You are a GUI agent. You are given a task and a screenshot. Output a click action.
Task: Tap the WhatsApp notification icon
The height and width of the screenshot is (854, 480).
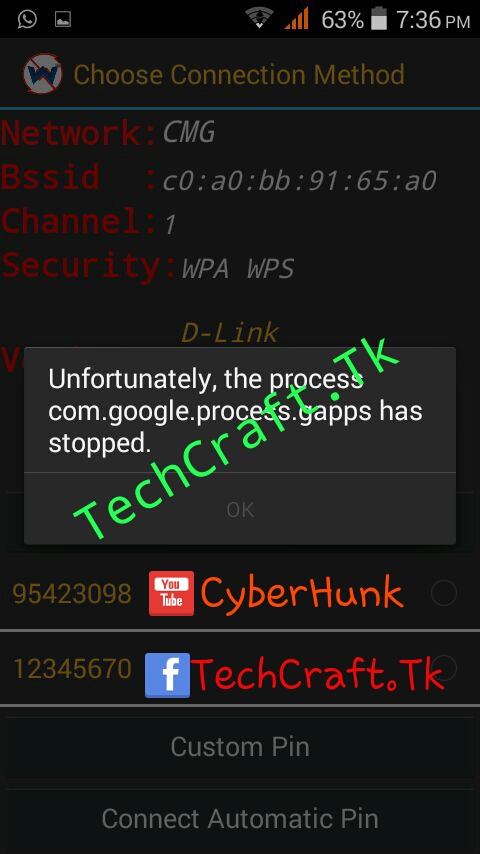pos(27,20)
